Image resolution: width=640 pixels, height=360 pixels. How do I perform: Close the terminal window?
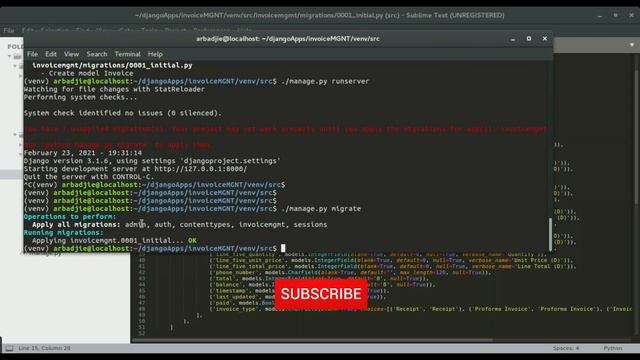click(544, 38)
